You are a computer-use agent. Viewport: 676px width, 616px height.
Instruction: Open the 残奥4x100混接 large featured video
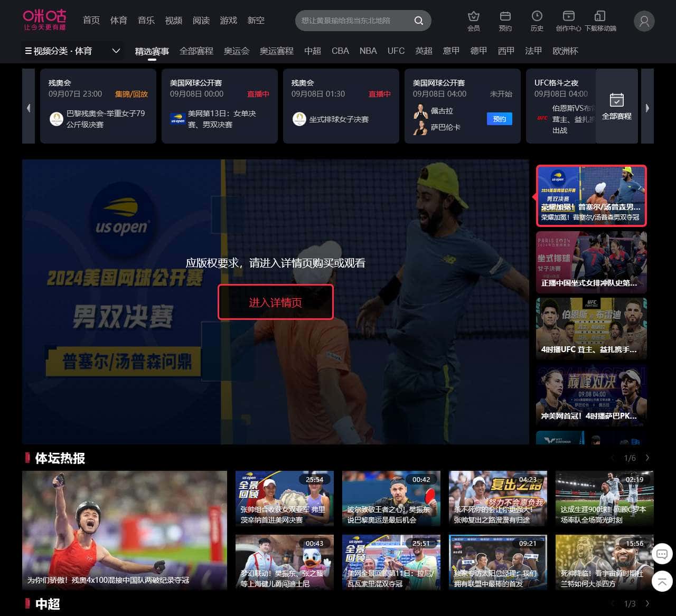click(125, 530)
